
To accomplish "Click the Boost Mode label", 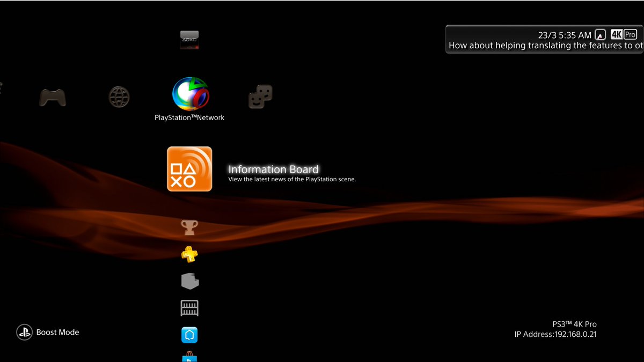I will (57, 333).
